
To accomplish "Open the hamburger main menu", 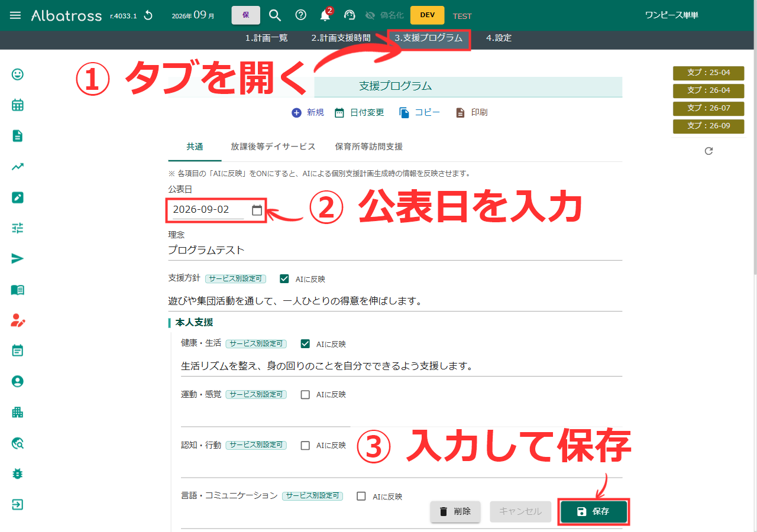I will tap(15, 15).
